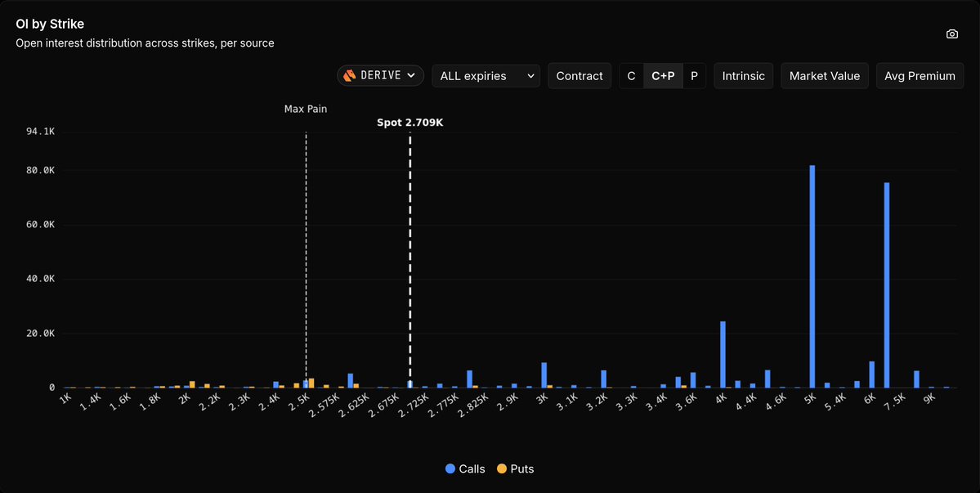Click the camera screenshot icon
980x493 pixels.
click(x=952, y=34)
